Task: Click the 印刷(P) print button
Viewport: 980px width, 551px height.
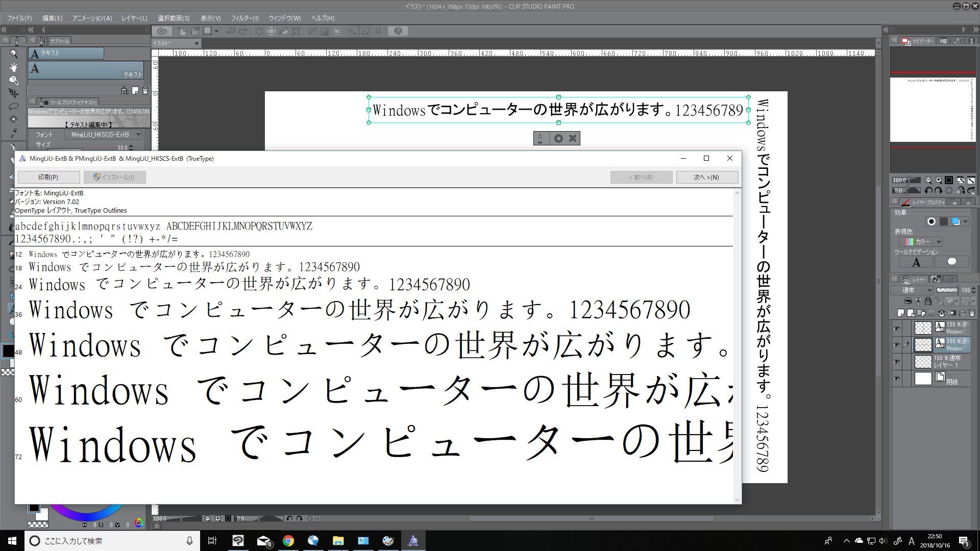Action: click(x=48, y=177)
